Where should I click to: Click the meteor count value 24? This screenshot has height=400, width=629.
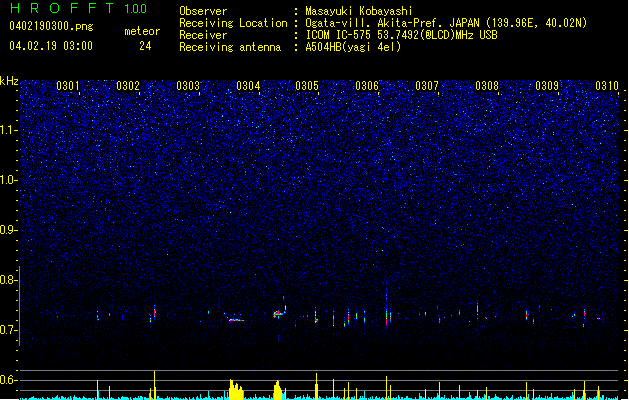[x=145, y=46]
